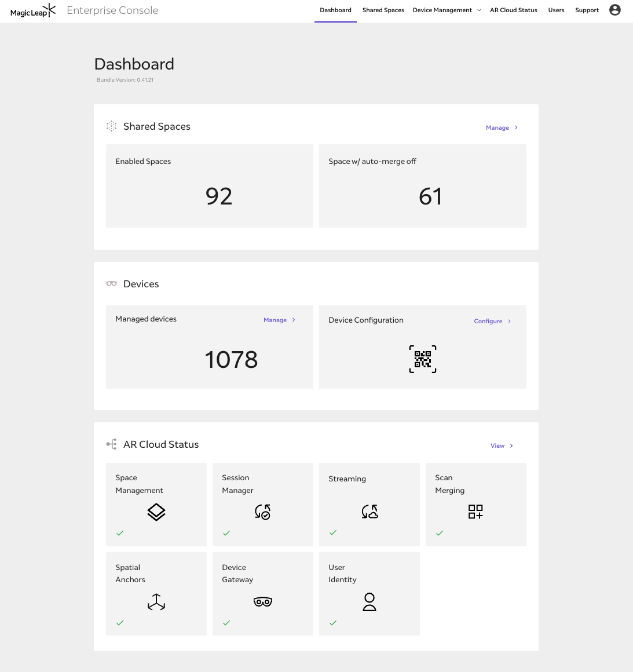Click the Shared Spaces section dotted icon
The width and height of the screenshot is (633, 672).
coord(111,126)
